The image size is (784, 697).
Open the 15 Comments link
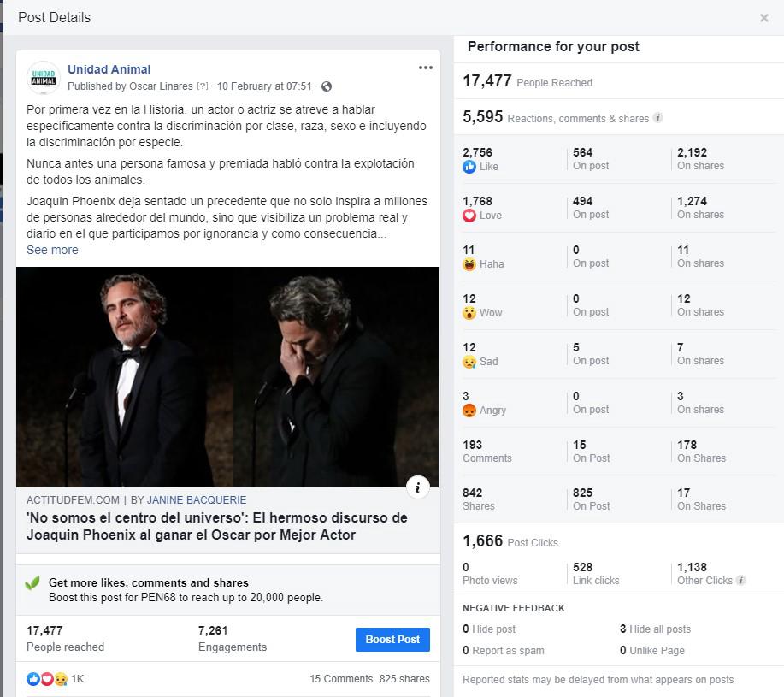pos(341,679)
